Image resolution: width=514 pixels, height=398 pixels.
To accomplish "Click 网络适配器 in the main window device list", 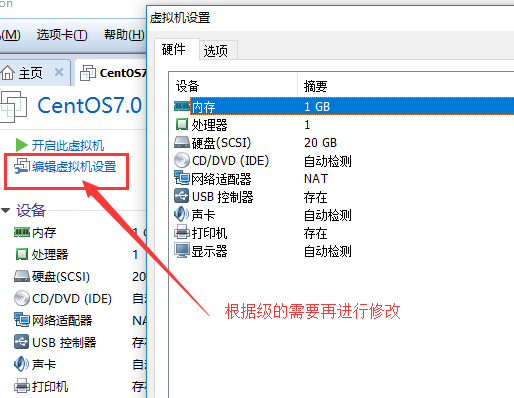I will click(x=62, y=320).
